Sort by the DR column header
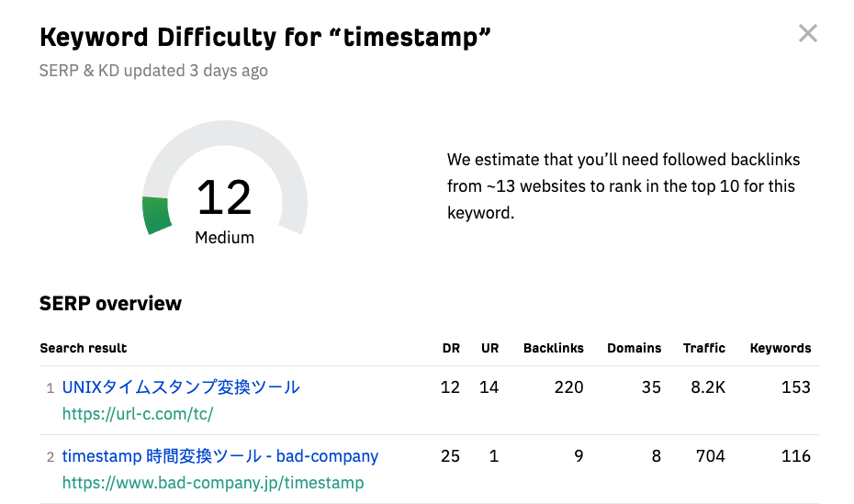The height and width of the screenshot is (504, 854). [x=450, y=349]
